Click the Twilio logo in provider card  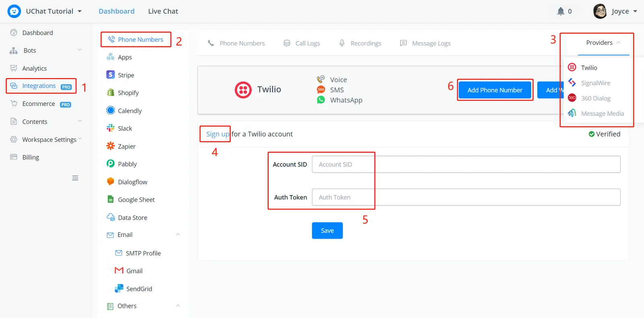click(243, 90)
